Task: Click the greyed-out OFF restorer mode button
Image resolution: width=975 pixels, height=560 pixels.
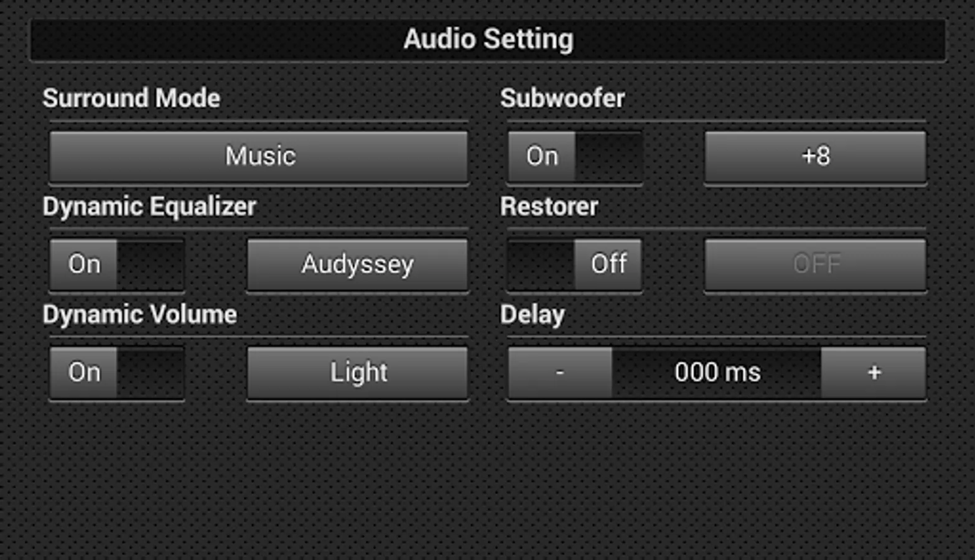Action: pyautogui.click(x=815, y=264)
